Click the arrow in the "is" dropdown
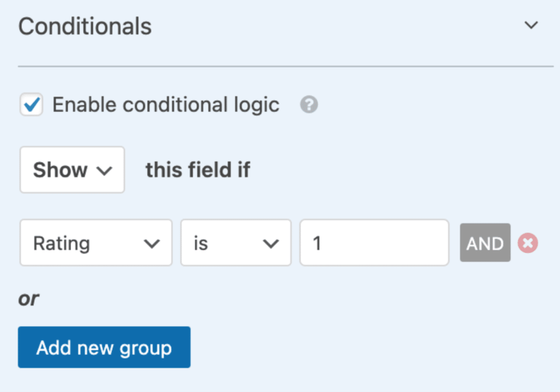This screenshot has height=392, width=560. pos(270,244)
